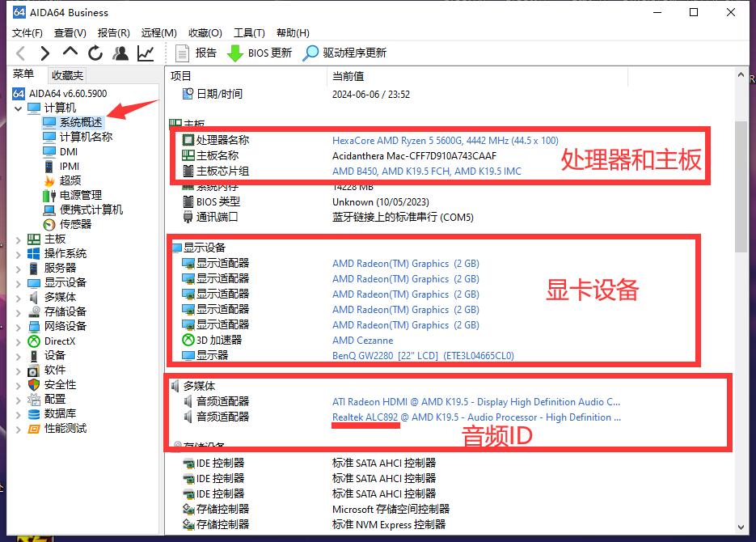Expand the DirectX tree node
Image resolution: width=756 pixels, height=542 pixels.
[x=19, y=341]
